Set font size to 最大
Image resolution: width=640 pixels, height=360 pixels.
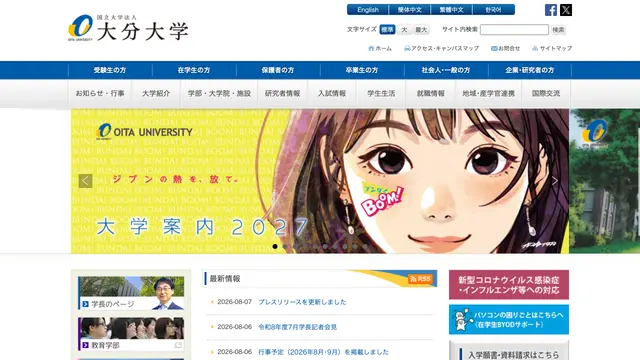(421, 29)
